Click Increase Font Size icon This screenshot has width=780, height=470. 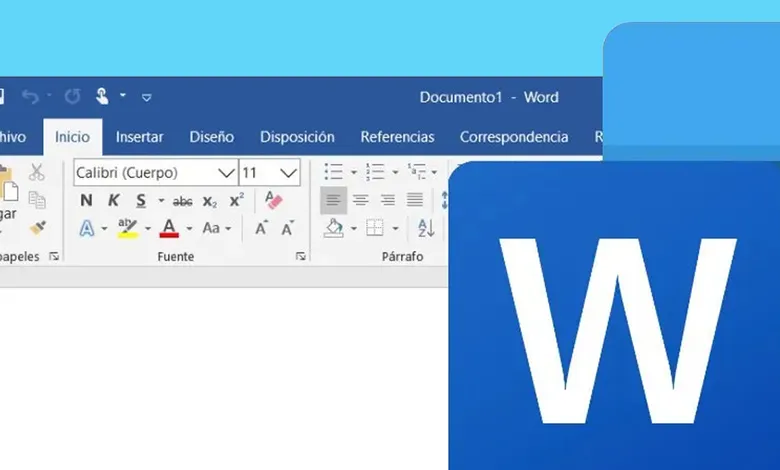pos(261,228)
